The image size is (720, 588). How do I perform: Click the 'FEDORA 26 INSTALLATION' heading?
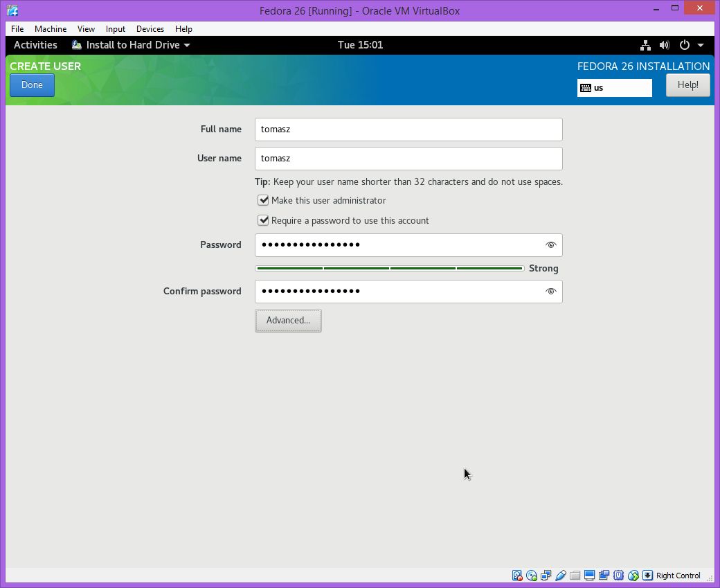point(643,66)
